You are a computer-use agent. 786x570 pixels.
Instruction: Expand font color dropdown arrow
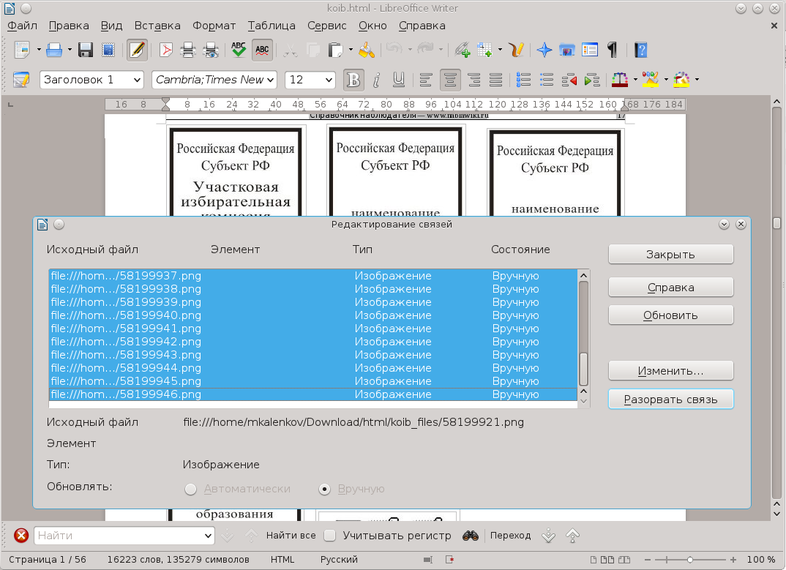[x=635, y=79]
